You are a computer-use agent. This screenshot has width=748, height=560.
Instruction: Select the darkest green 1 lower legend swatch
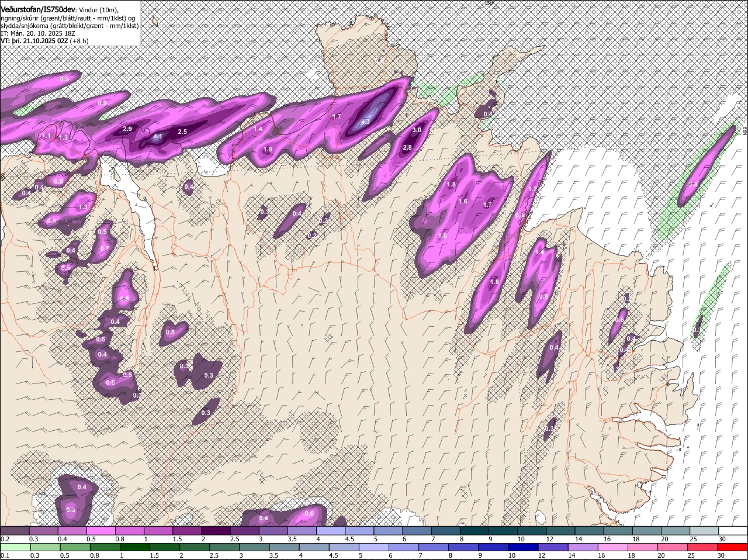[x=135, y=548]
